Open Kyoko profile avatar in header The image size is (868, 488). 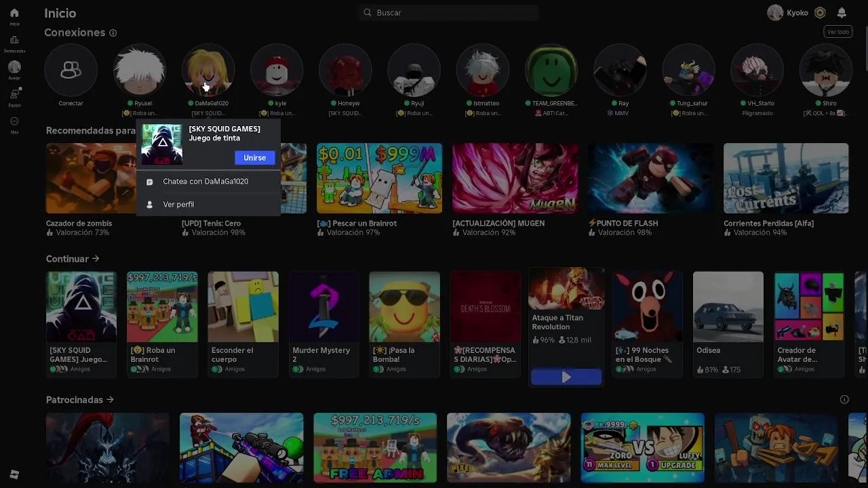[775, 12]
